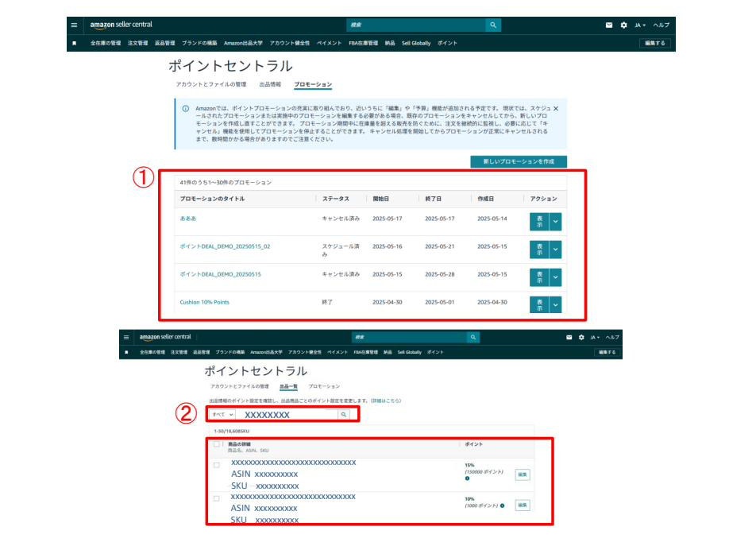
Task: Open Amazon出品大学 in upper nav bar
Action: click(244, 43)
